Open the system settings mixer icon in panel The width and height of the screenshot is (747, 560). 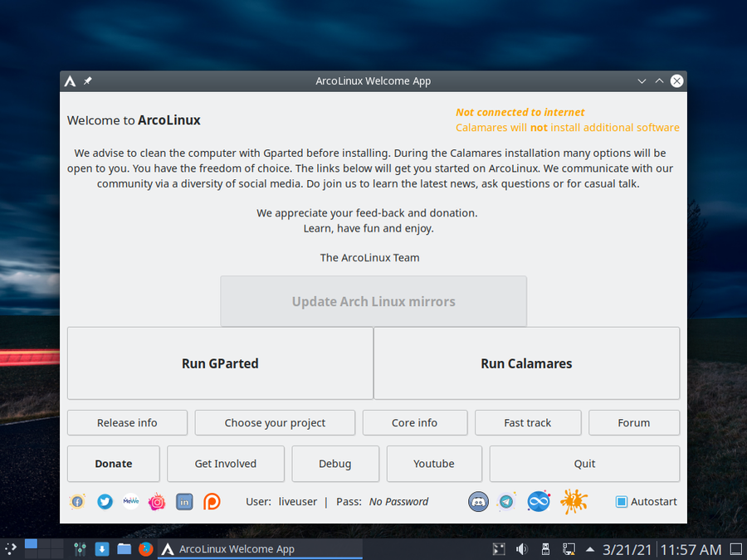click(80, 549)
